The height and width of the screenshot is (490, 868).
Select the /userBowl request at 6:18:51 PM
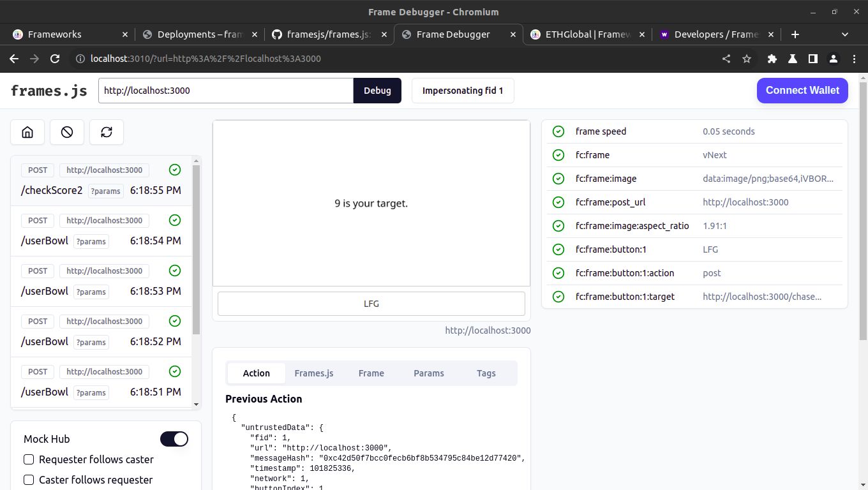tap(101, 382)
